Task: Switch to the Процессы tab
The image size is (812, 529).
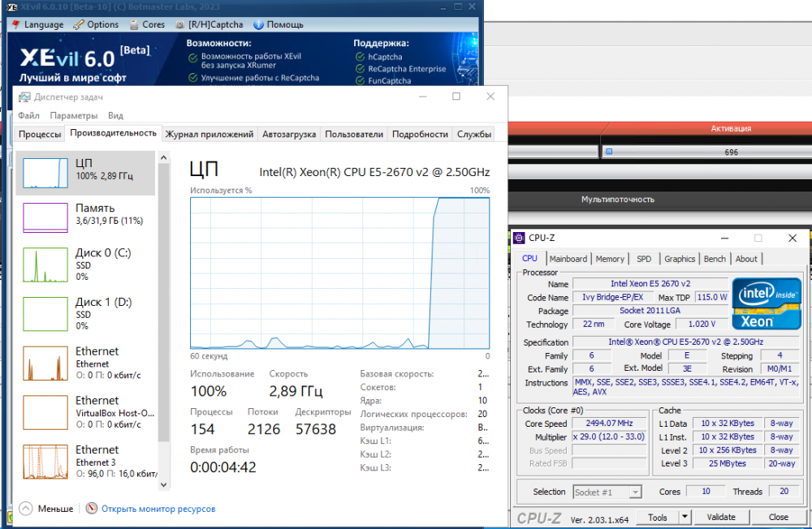Action: (x=40, y=134)
